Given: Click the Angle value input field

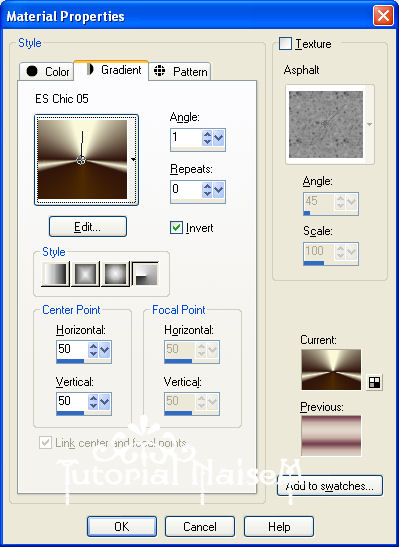Looking at the screenshot, I should tap(186, 137).
